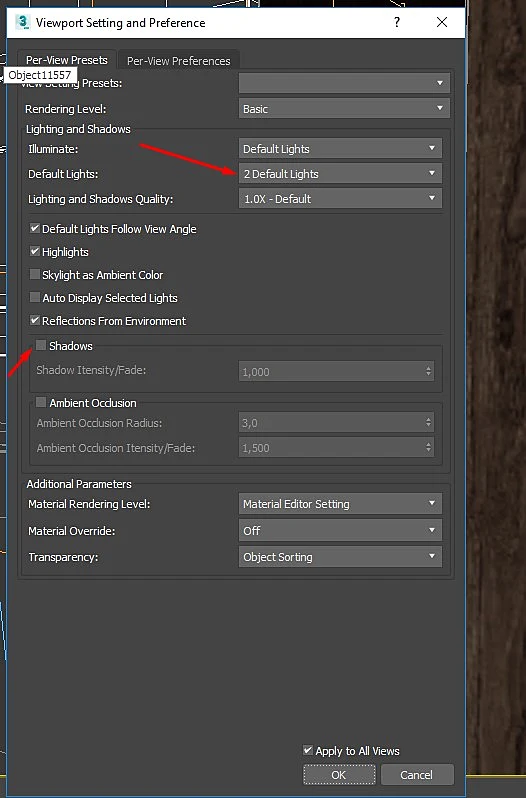Select the Per-View Presets tab
Viewport: 526px width, 798px height.
pos(67,60)
